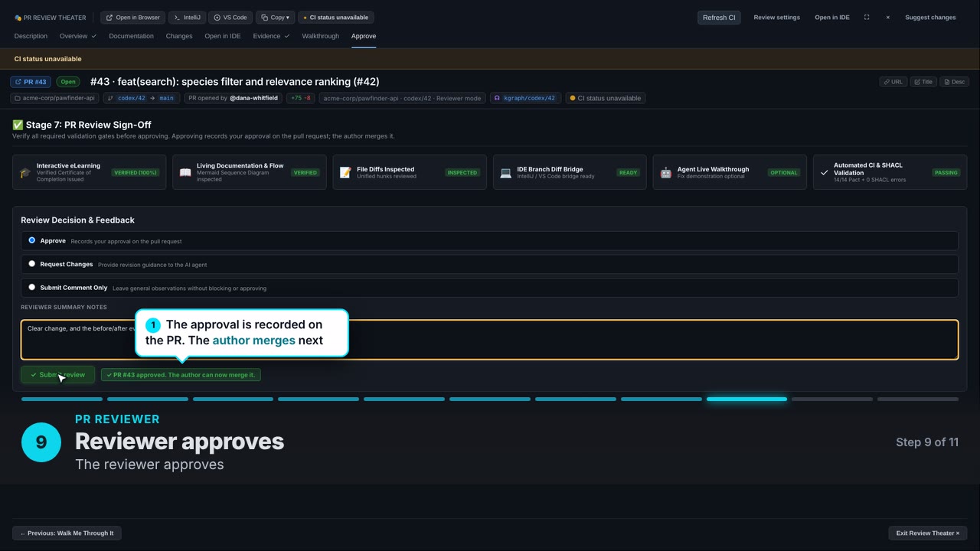Select the Submit Comment Only radio option
The height and width of the screenshot is (551, 980).
[31, 288]
